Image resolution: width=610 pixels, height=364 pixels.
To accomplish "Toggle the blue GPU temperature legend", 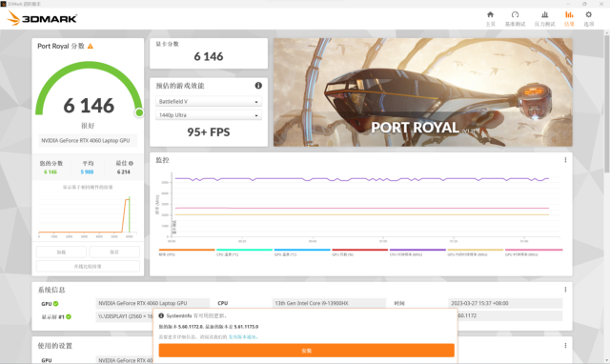I will coord(302,252).
